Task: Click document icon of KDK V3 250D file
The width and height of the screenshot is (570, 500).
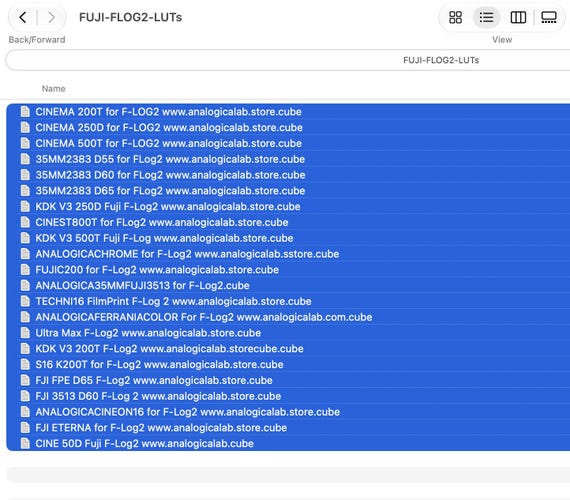Action: tap(25, 207)
